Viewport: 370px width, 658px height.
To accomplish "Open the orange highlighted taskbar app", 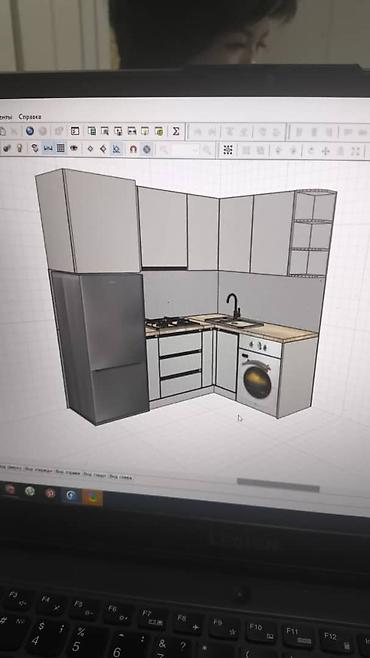I will tap(92, 498).
